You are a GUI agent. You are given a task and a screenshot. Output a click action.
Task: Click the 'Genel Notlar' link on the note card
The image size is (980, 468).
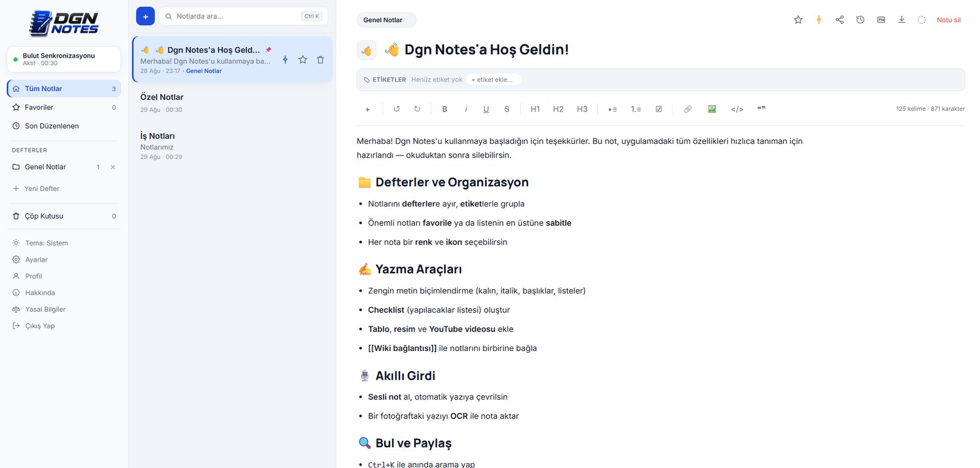(x=204, y=71)
